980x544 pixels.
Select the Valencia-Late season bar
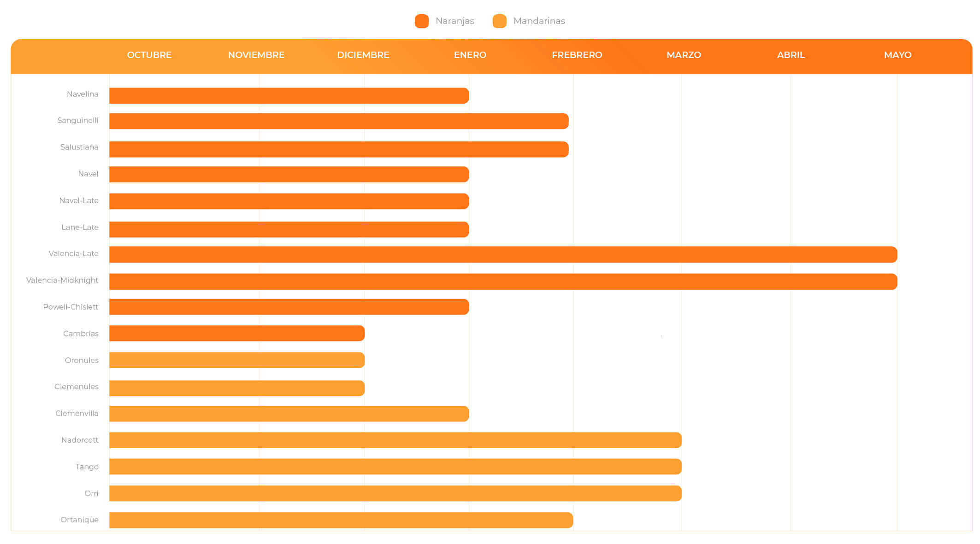pyautogui.click(x=503, y=255)
